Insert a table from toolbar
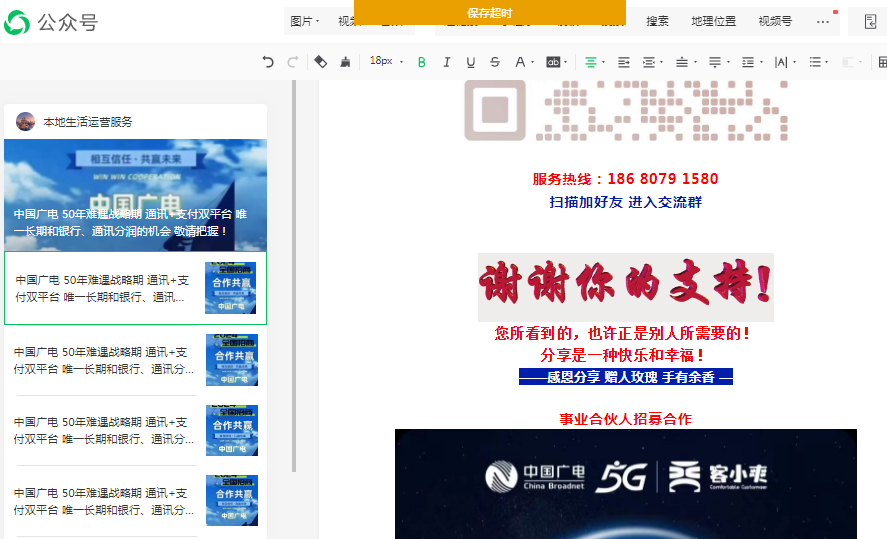This screenshot has height=539, width=887. (x=882, y=62)
